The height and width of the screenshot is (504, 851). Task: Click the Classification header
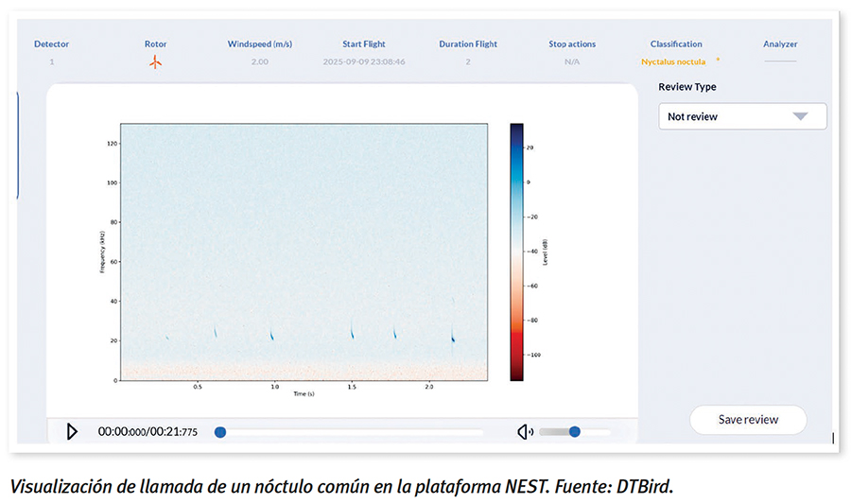(x=676, y=43)
